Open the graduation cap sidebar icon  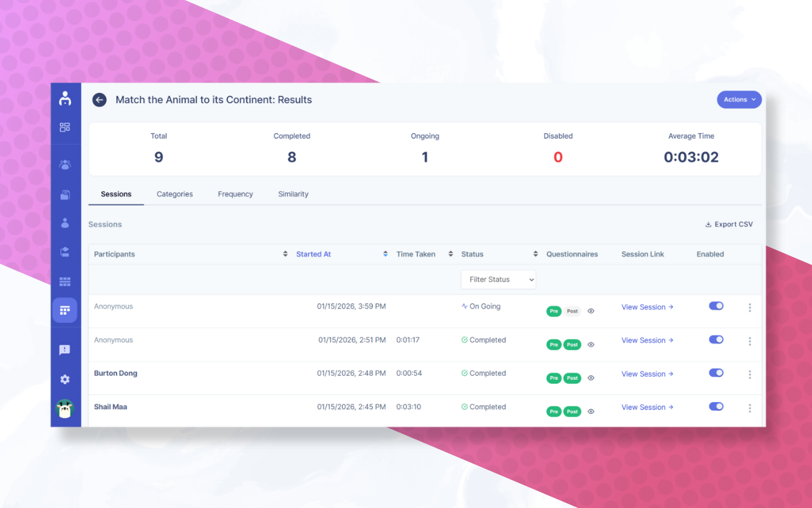point(65,252)
